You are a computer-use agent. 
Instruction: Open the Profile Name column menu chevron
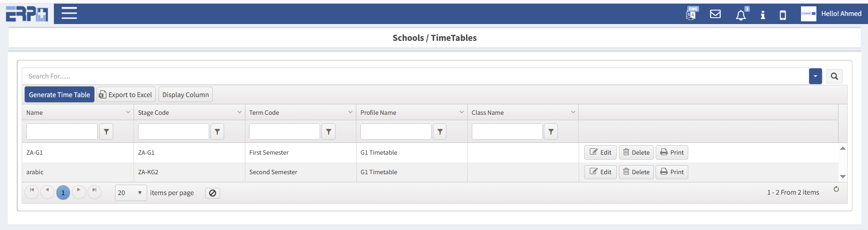[462, 112]
